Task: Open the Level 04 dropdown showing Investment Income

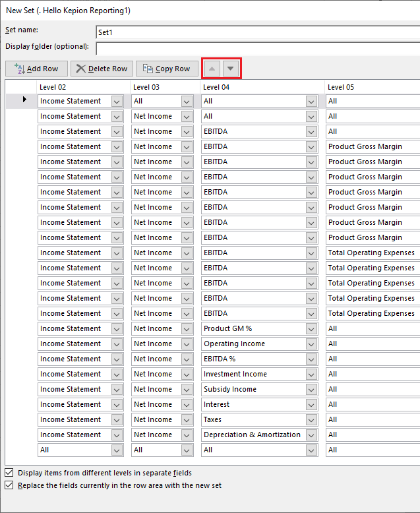Action: 311,375
